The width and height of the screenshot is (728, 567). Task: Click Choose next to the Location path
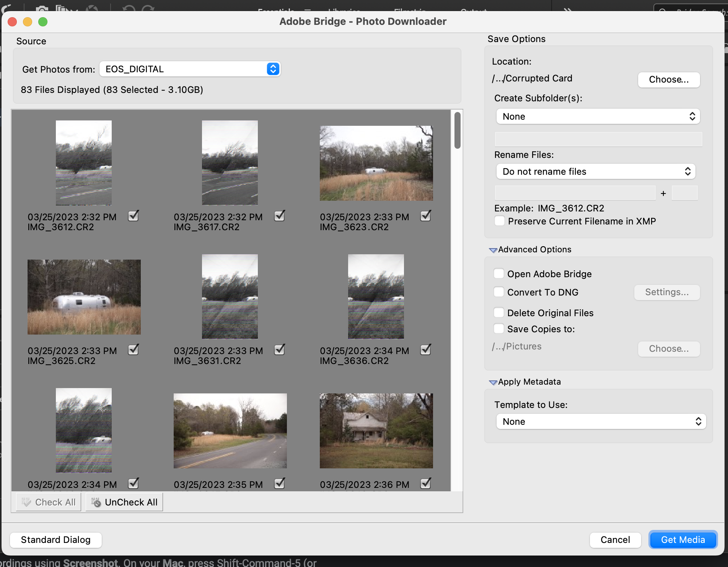click(x=668, y=80)
